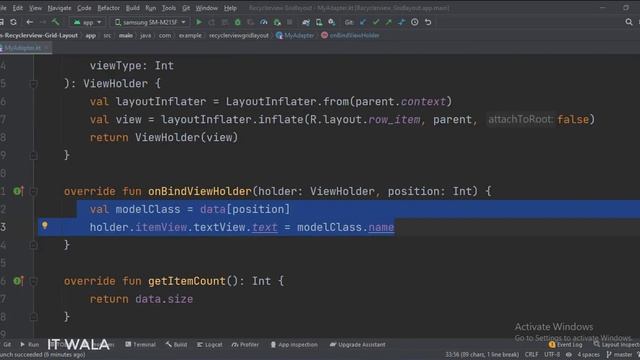
Task: Open the Logcat tool window
Action: [x=210, y=344]
